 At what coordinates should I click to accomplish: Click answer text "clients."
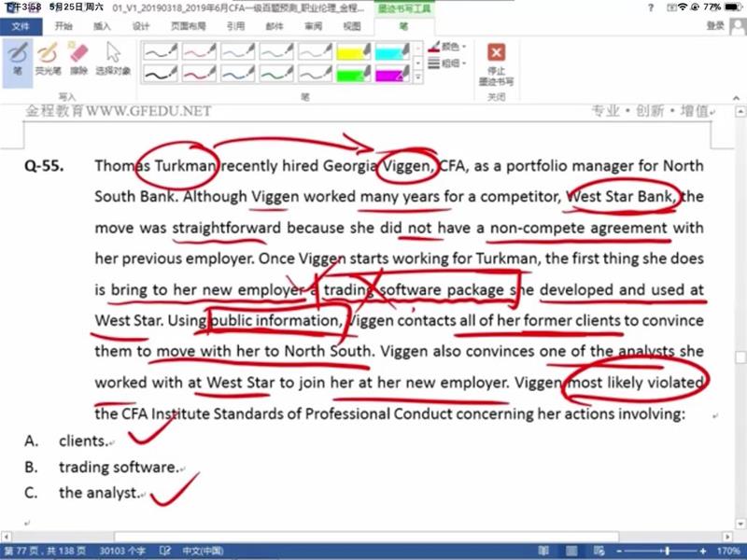click(83, 441)
